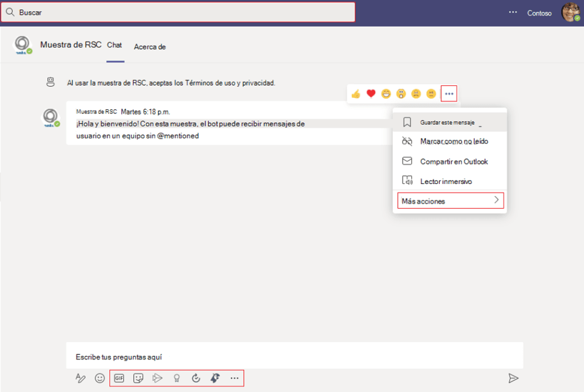Open the top bar ellipsis menu
Screen dimensions: 584x392
513,13
